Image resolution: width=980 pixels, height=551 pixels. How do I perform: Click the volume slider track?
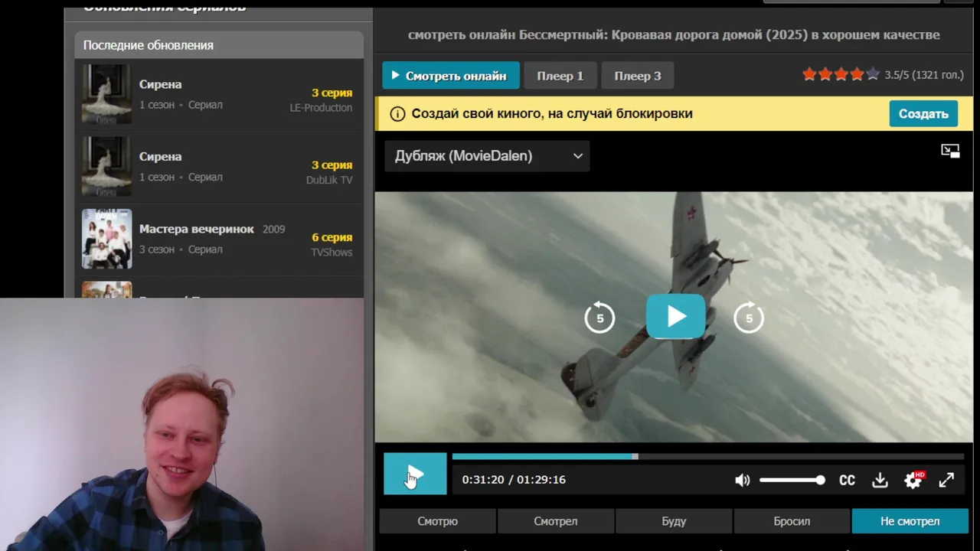(792, 480)
